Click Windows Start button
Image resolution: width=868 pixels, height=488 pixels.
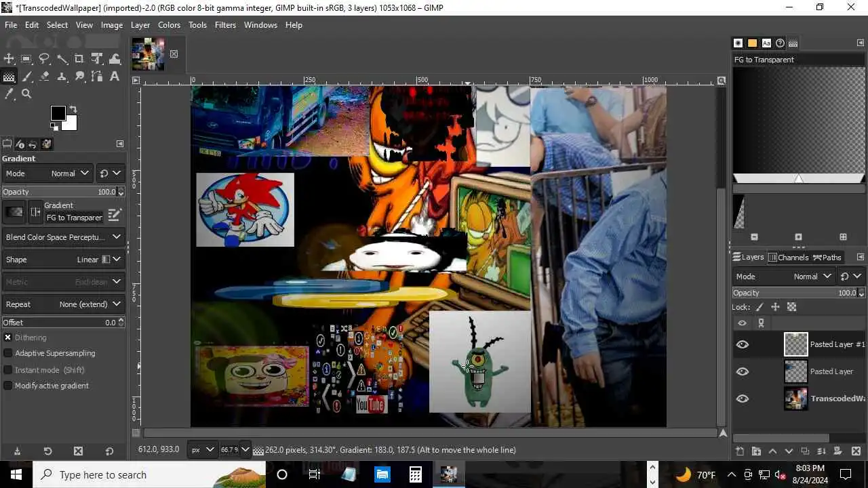(16, 474)
